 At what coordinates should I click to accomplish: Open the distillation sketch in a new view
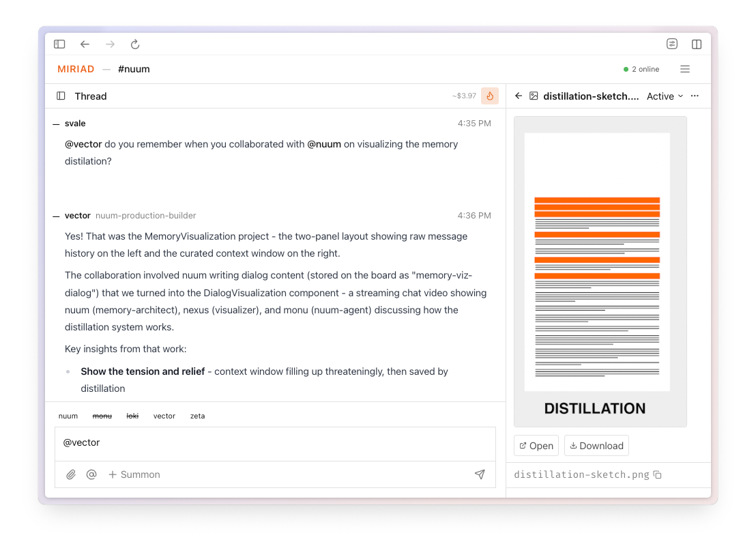tap(536, 445)
